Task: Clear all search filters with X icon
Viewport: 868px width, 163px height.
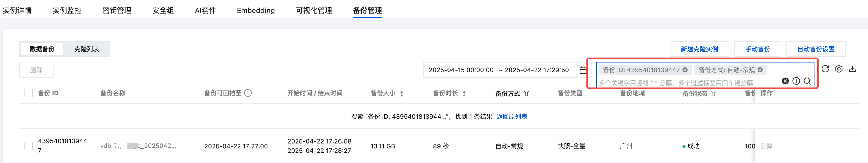Action: click(x=785, y=81)
